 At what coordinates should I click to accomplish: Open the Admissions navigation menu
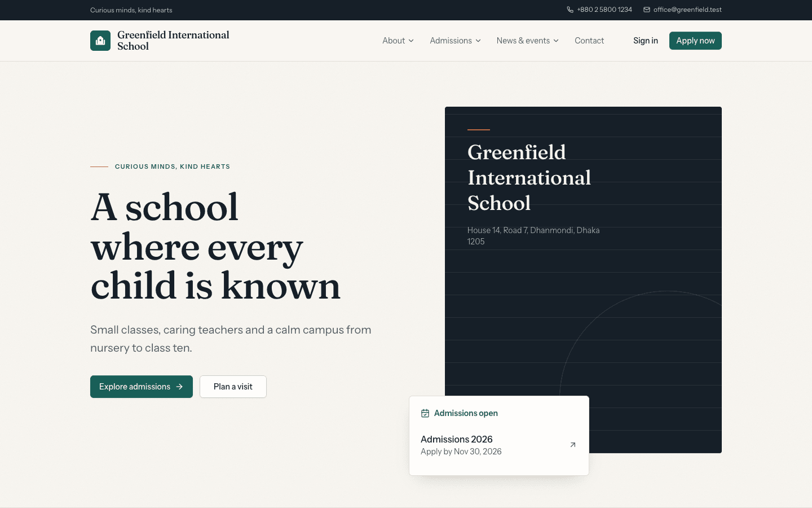click(x=455, y=41)
